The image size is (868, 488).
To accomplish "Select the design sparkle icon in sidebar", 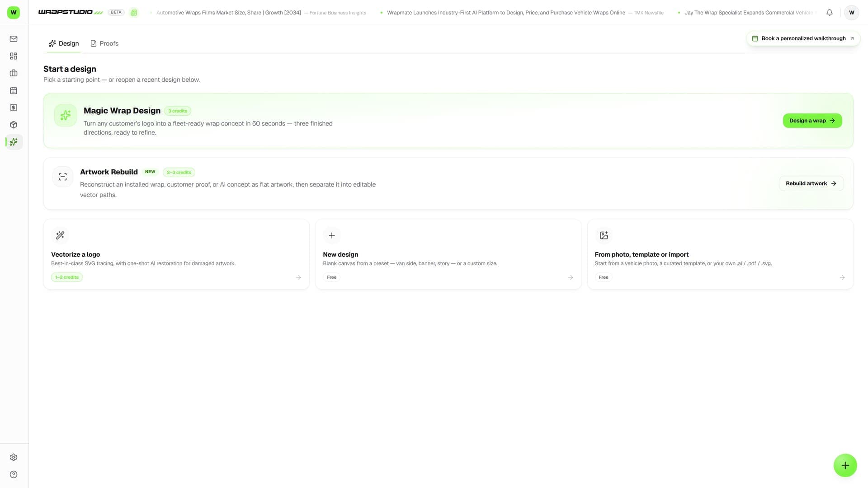I will click(14, 142).
